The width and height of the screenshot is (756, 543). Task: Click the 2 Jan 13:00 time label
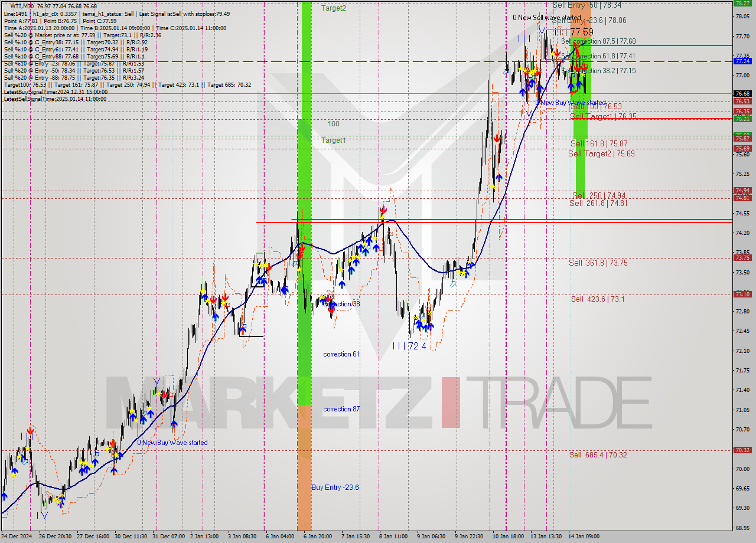204,537
